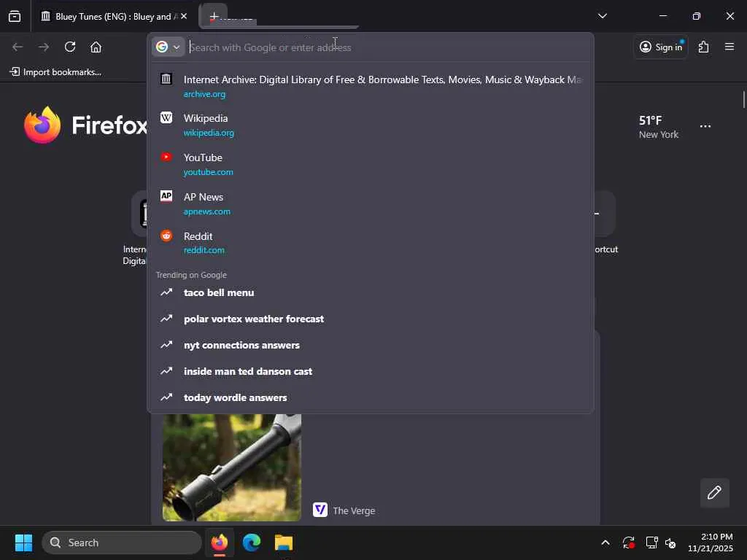The image size is (747, 560).
Task: Select the YouTube suggestion row
Action: coord(371,164)
